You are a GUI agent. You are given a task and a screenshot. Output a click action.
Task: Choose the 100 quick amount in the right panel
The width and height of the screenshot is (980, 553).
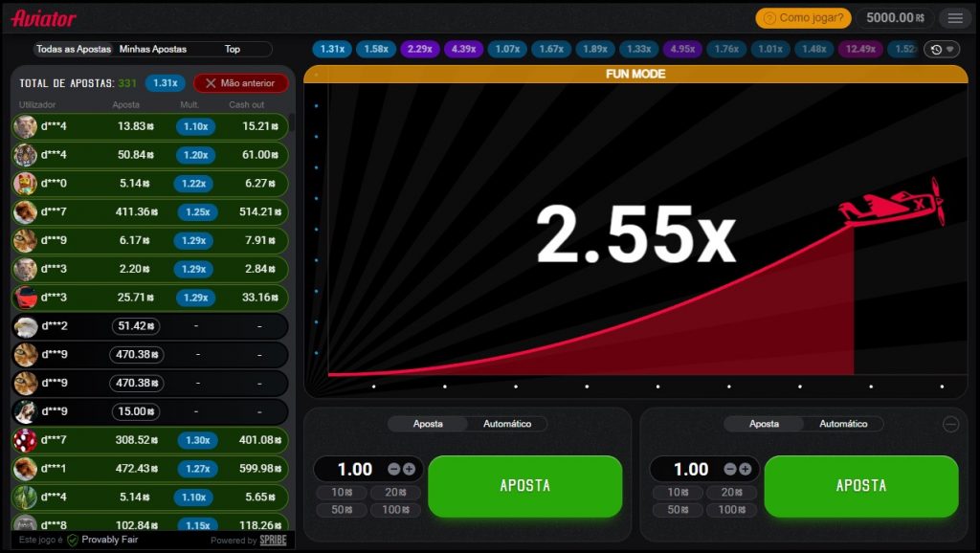731,510
